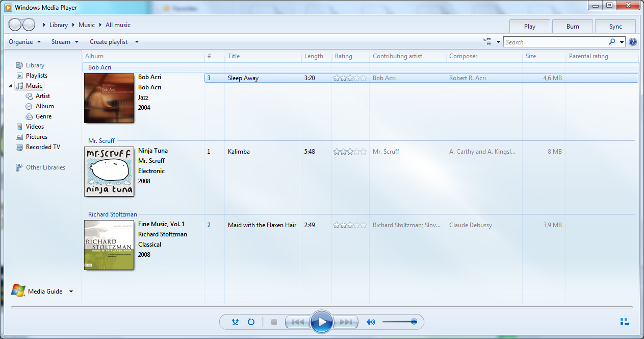Viewport: 644px width, 339px height.
Task: Click the Windows Media Player title bar icon
Action: [x=8, y=8]
